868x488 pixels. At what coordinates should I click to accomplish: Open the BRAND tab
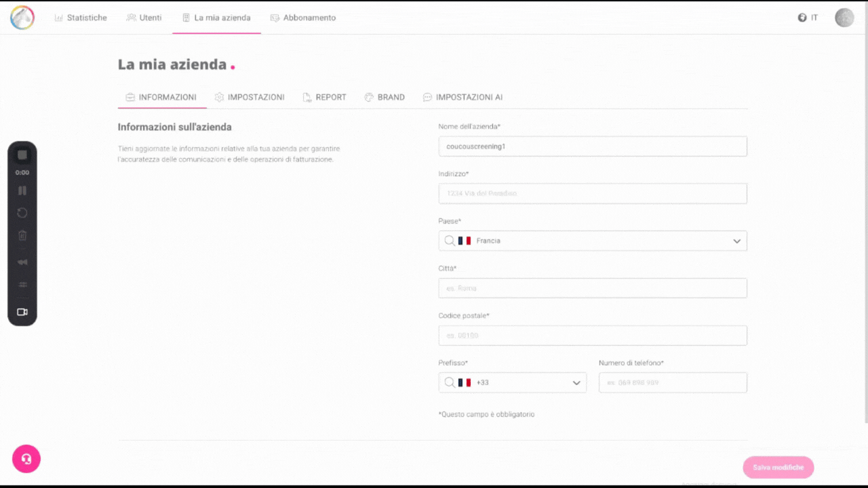tap(384, 97)
